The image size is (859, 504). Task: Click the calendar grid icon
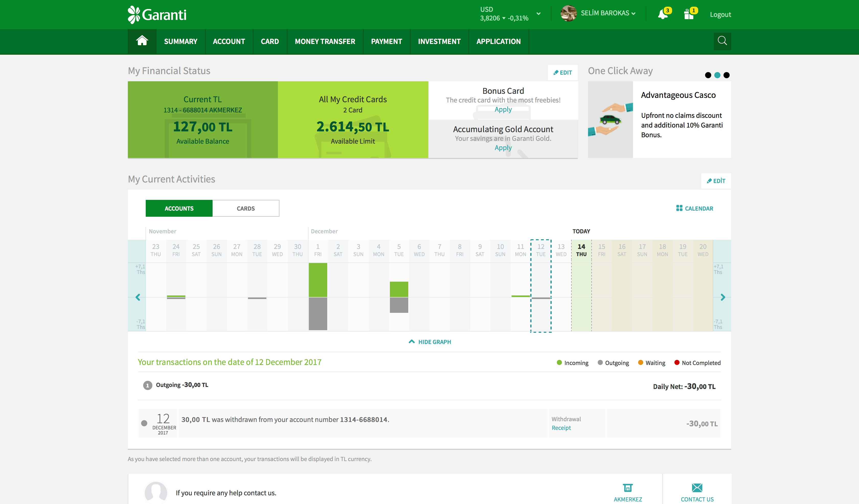pyautogui.click(x=679, y=208)
